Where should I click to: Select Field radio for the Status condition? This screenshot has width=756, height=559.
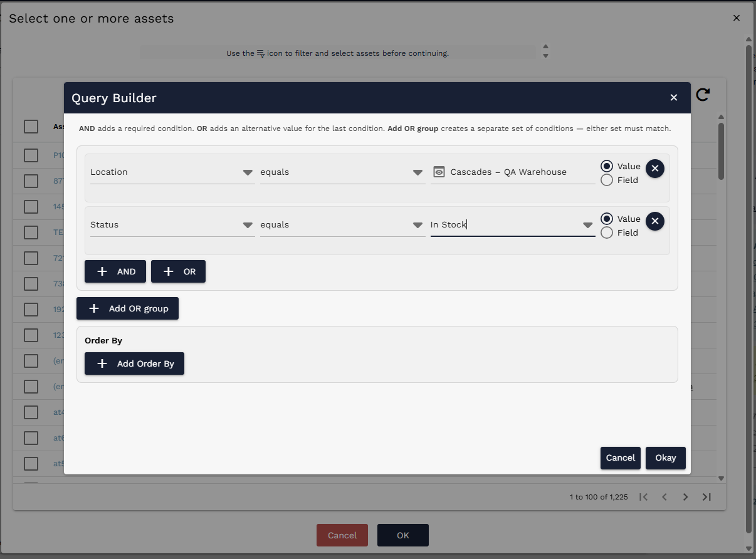click(x=607, y=232)
